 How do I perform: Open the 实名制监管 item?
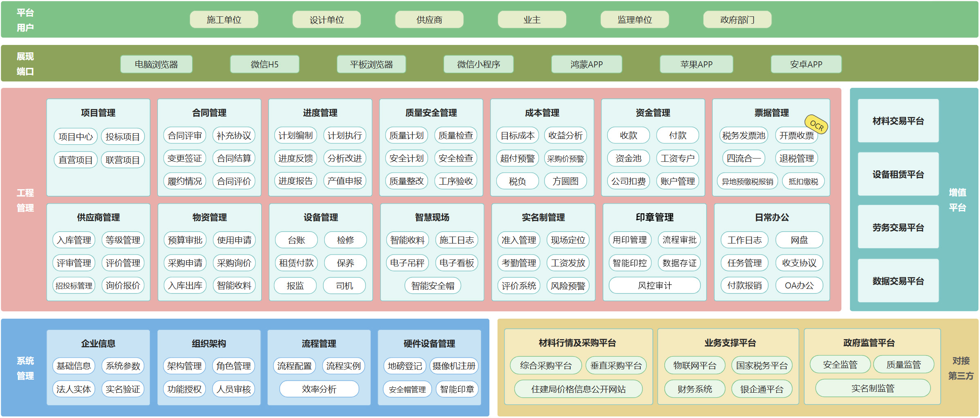pyautogui.click(x=872, y=388)
